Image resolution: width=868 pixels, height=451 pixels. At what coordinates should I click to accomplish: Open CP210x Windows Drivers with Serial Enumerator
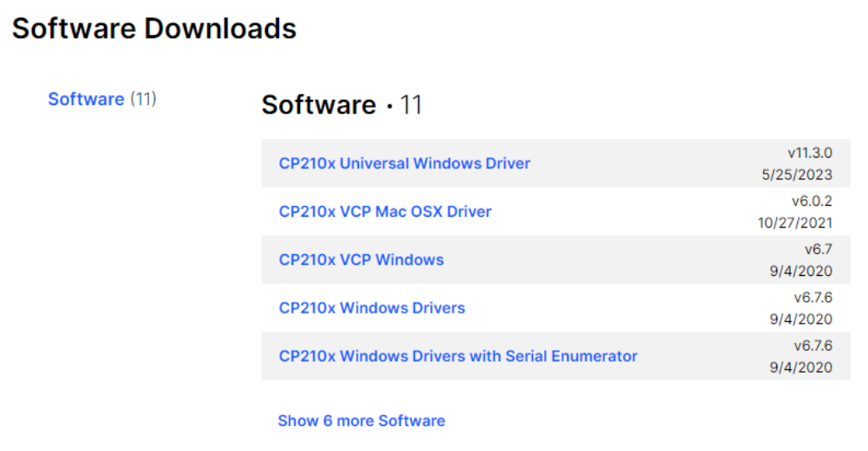point(457,357)
